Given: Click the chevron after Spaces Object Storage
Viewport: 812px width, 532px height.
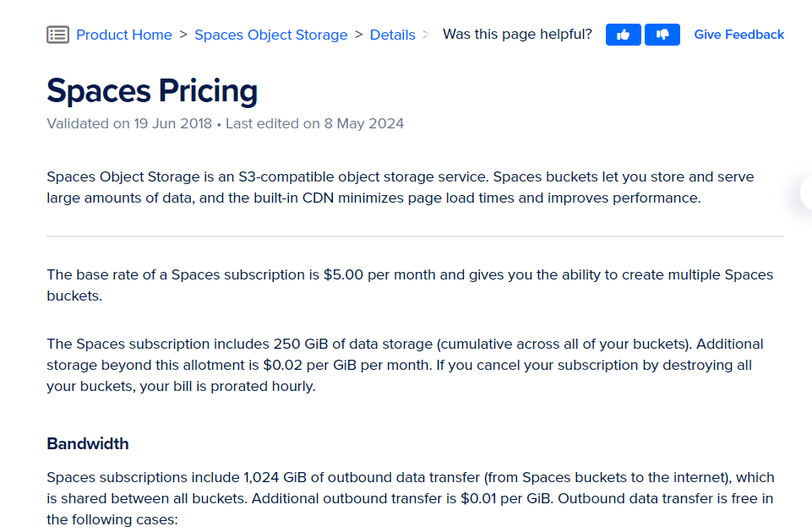Looking at the screenshot, I should 359,35.
